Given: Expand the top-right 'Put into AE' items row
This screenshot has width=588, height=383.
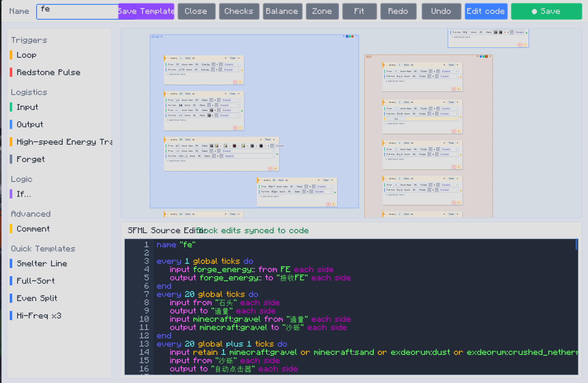Looking at the screenshot, I should (520, 32).
